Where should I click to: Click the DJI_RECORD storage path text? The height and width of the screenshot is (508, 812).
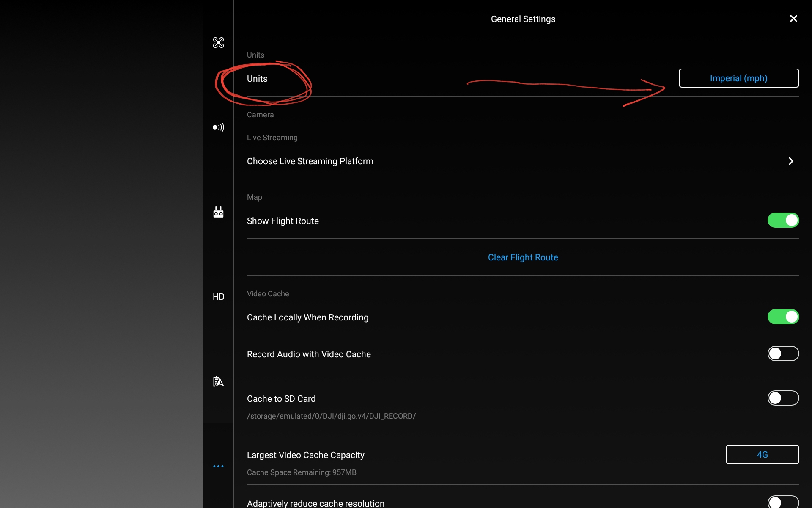click(331, 416)
